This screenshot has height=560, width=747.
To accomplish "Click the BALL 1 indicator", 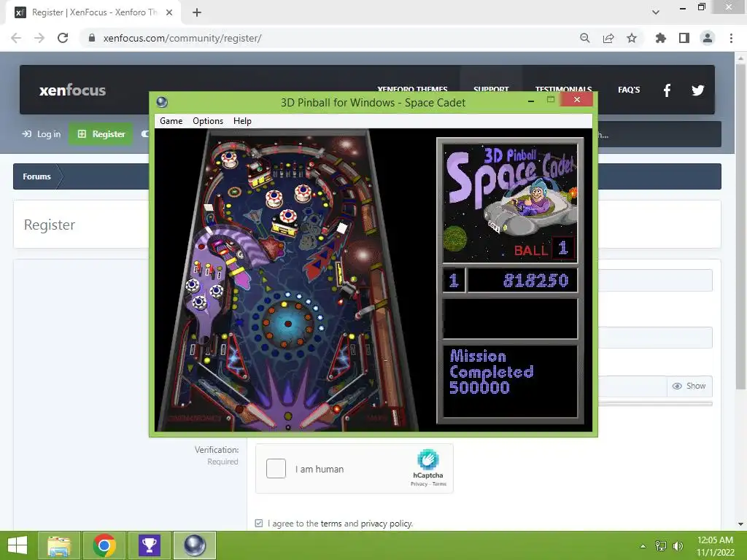I will pos(543,249).
